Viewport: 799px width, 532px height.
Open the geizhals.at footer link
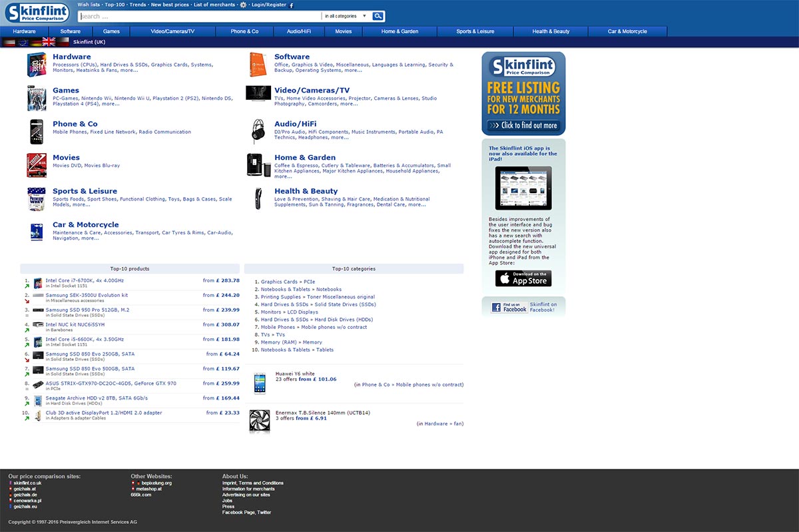26,489
